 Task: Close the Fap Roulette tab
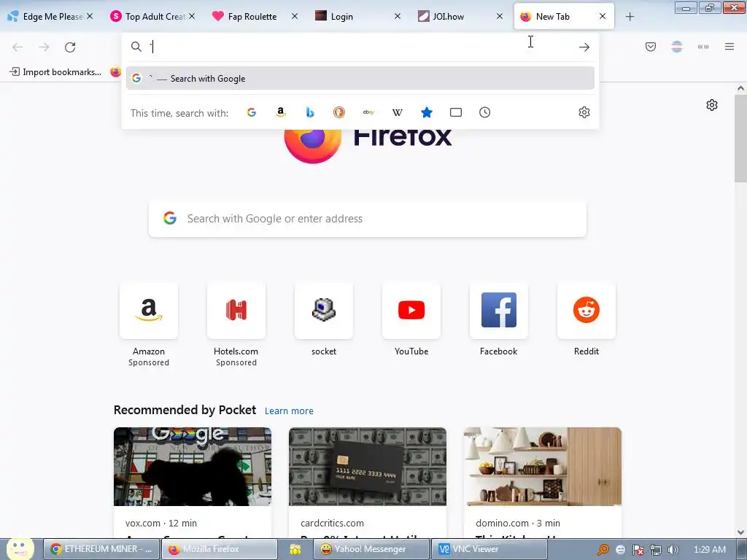[295, 16]
